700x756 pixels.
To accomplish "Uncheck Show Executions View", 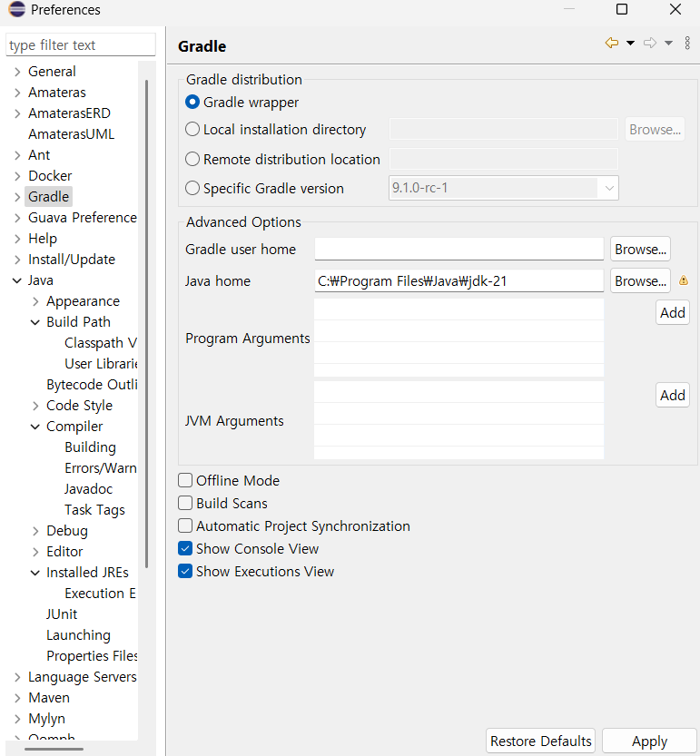I will (185, 571).
